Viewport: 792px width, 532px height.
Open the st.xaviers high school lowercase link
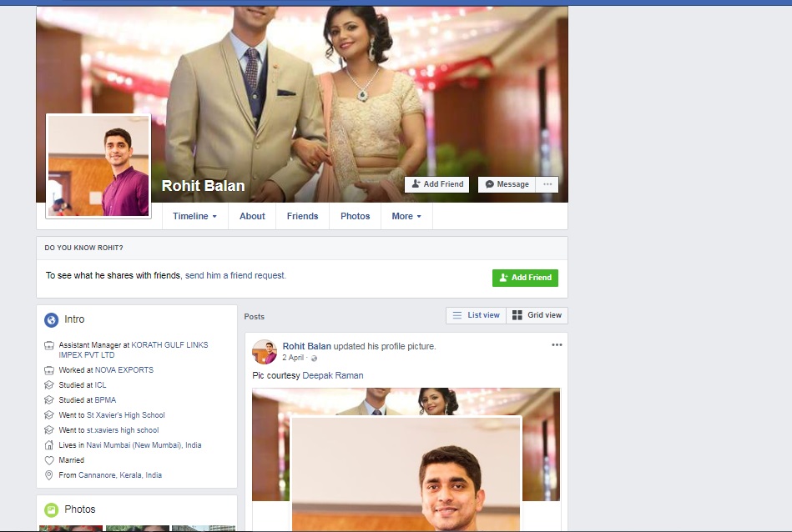[x=123, y=430]
